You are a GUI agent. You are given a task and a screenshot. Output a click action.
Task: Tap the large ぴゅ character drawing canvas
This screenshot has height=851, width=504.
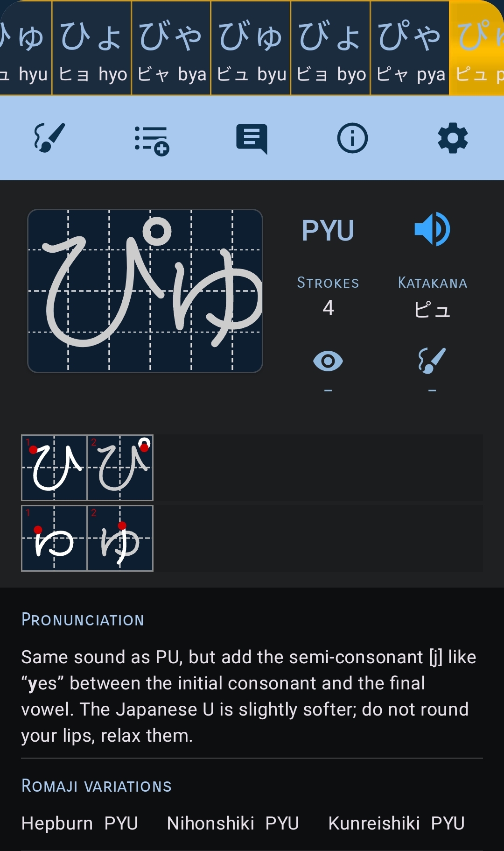(145, 291)
